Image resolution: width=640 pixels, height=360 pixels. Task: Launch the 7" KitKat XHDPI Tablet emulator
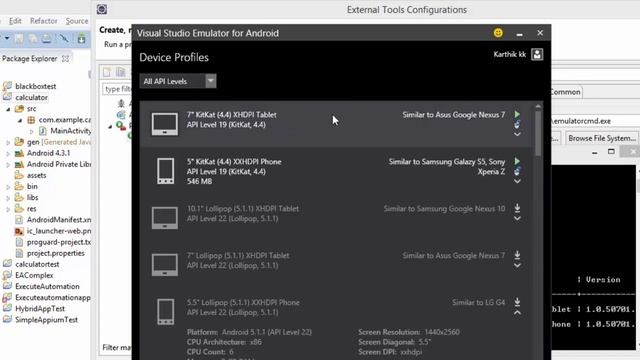517,114
